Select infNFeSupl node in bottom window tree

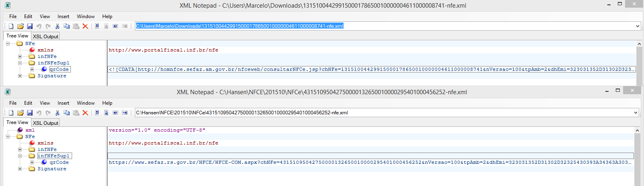pyautogui.click(x=54, y=156)
